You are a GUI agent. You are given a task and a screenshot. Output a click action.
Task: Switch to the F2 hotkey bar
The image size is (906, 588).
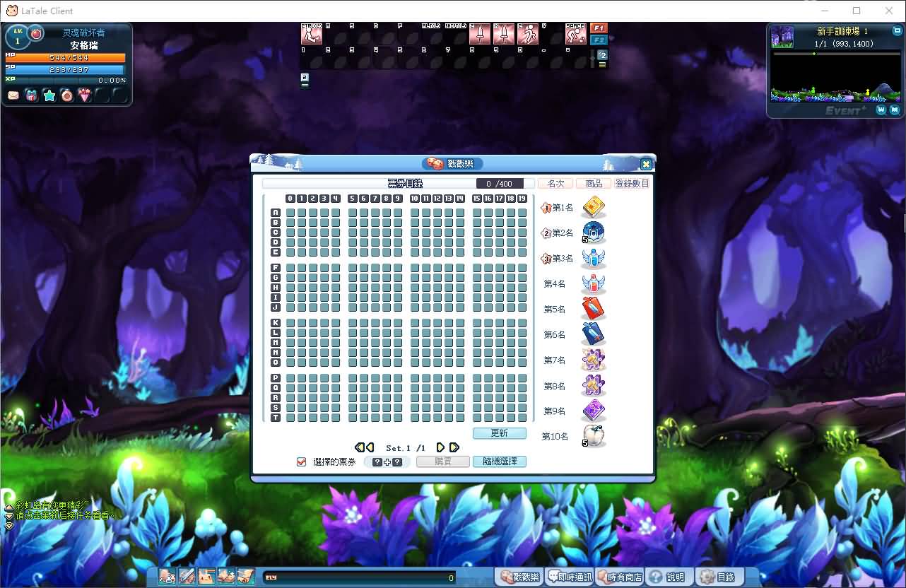598,40
